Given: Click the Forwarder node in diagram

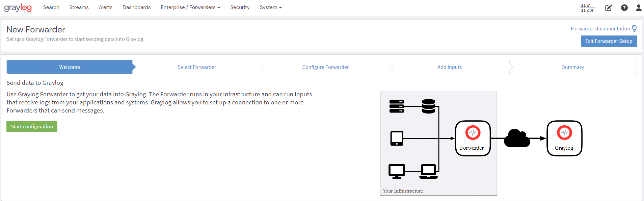Looking at the screenshot, I should 473,139.
